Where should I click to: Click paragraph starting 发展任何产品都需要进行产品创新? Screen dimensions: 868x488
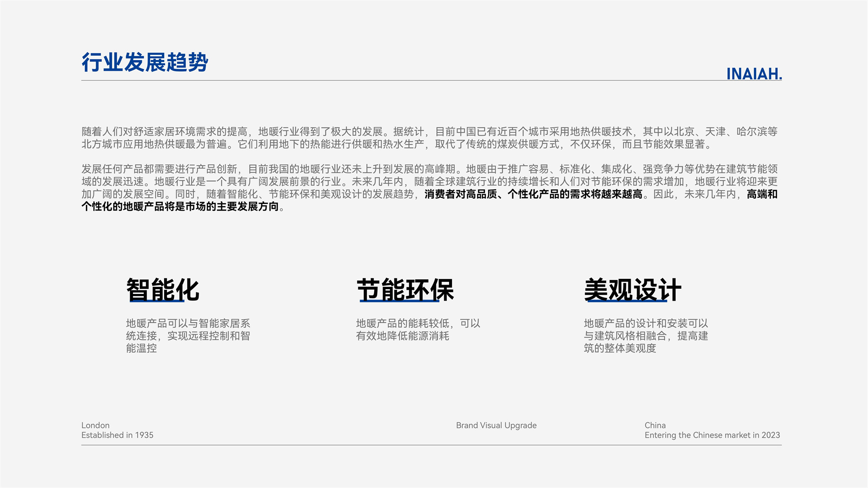tap(429, 188)
